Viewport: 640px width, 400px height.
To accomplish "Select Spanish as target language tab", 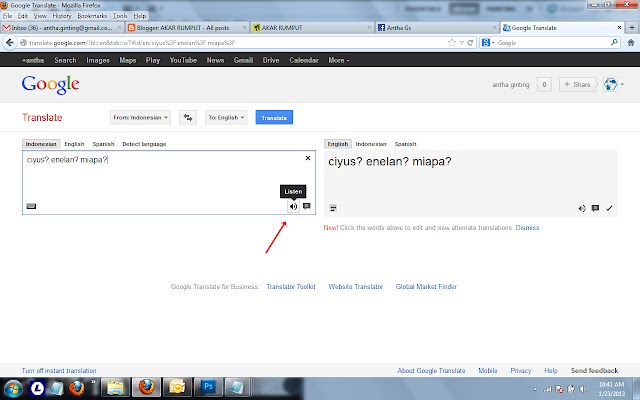I will (405, 144).
